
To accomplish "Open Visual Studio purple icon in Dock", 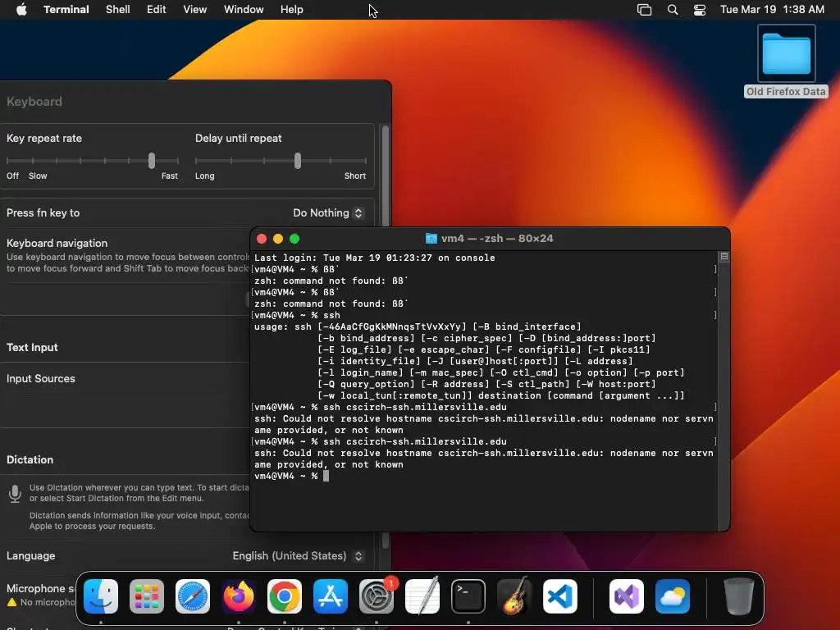I will point(627,596).
